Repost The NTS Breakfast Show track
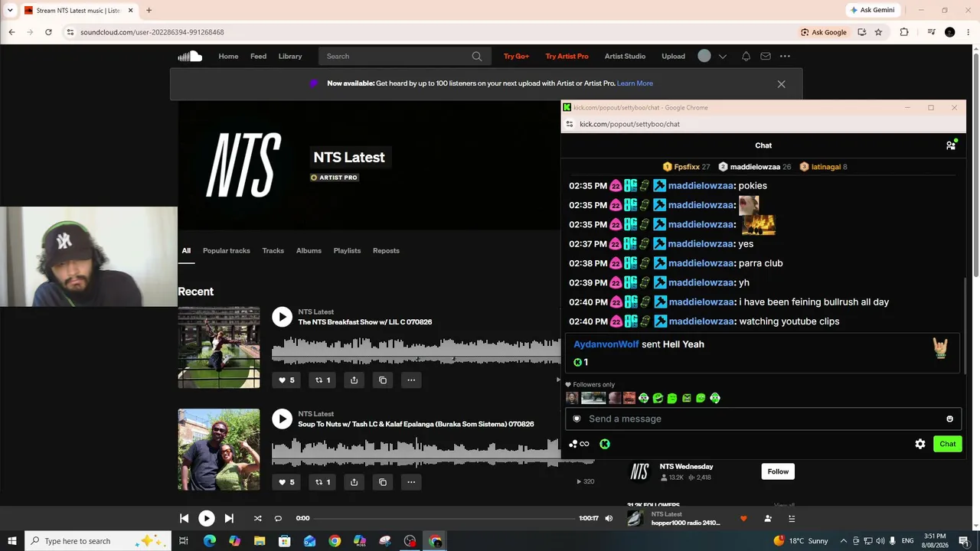The image size is (980, 551). pyautogui.click(x=322, y=380)
